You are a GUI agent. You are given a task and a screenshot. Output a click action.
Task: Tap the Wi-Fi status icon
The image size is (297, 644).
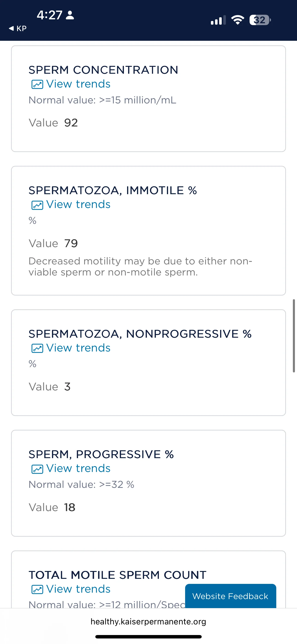pyautogui.click(x=238, y=20)
